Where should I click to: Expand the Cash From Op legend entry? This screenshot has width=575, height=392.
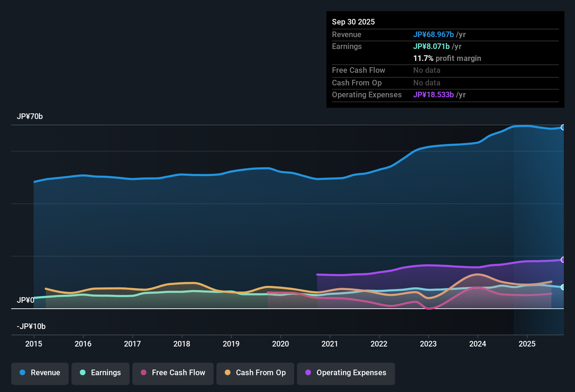tap(255, 373)
